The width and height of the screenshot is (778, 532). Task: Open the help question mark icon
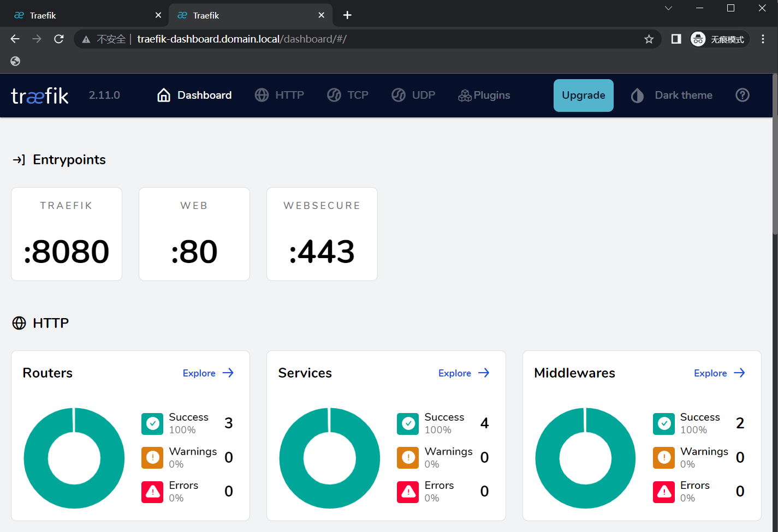tap(743, 95)
